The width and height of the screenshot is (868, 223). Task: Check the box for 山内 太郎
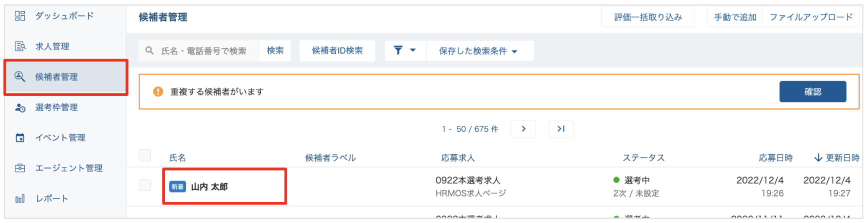click(x=145, y=185)
